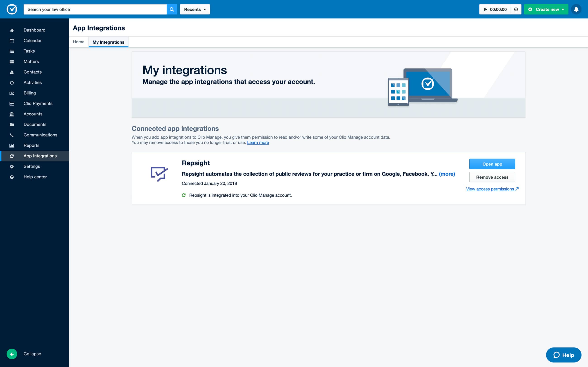Click the Remove access button
588x367 pixels.
pos(492,177)
